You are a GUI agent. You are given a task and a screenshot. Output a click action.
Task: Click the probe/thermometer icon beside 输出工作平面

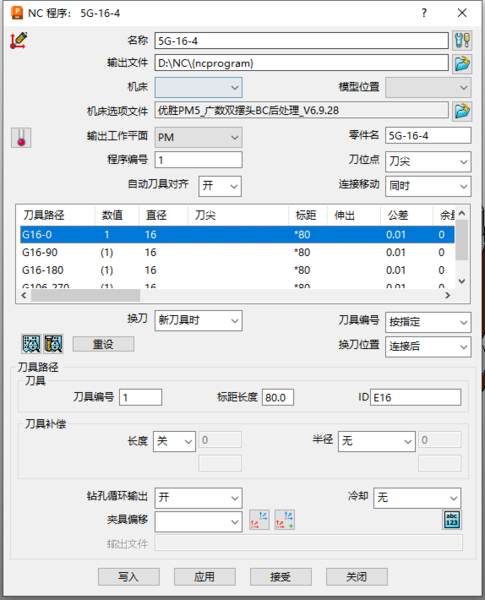(21, 138)
